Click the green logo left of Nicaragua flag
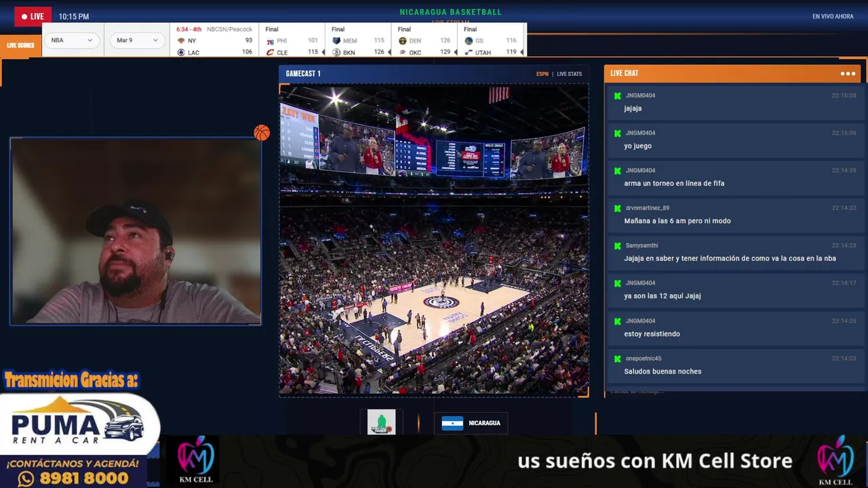 [381, 422]
